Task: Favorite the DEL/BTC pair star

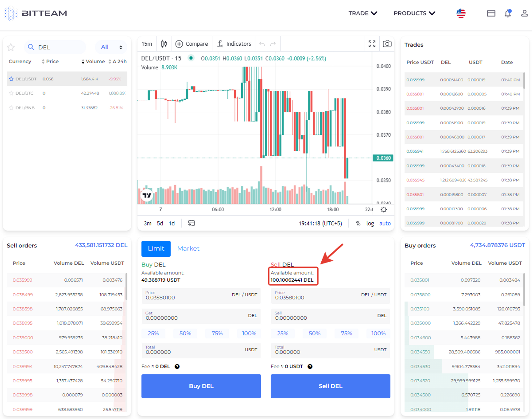Action: pyautogui.click(x=11, y=93)
